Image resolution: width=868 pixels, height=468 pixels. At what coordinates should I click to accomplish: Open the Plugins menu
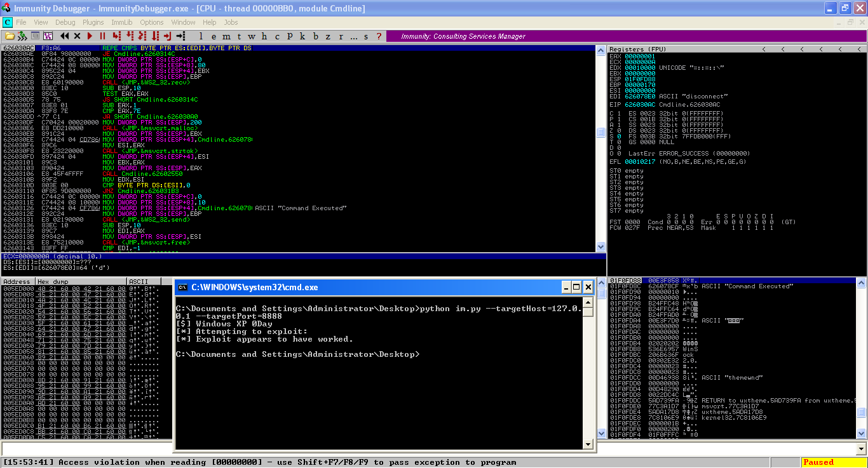point(93,22)
